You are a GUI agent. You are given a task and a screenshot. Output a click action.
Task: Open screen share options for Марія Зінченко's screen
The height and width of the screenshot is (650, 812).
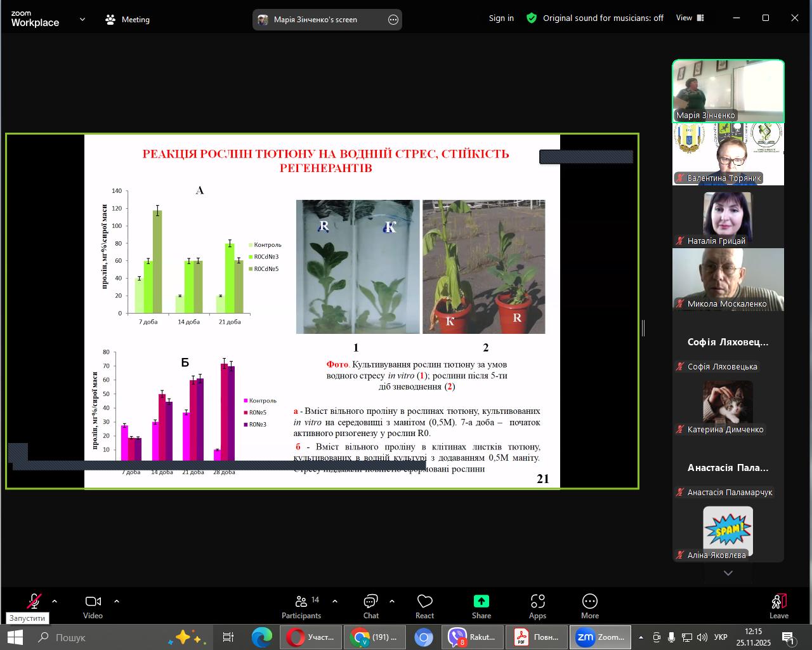393,20
